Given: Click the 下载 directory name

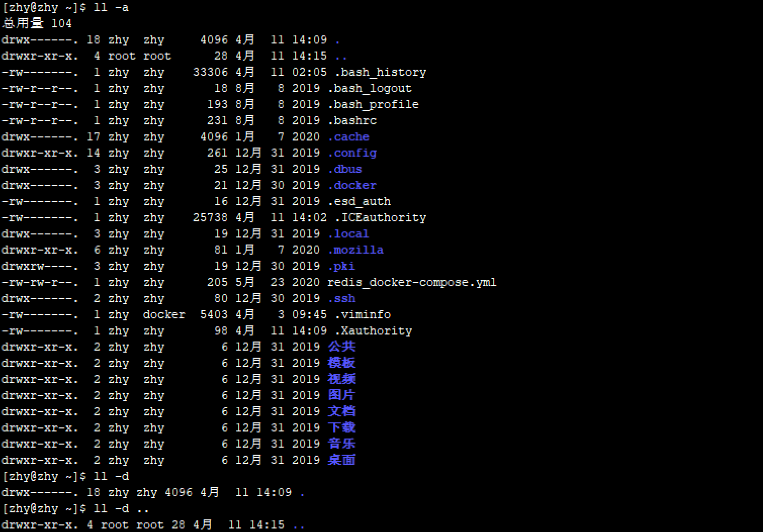Looking at the screenshot, I should [x=342, y=427].
